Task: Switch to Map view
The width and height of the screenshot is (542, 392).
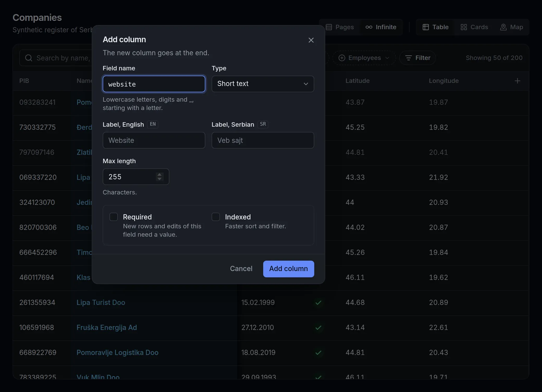Action: pos(512,27)
